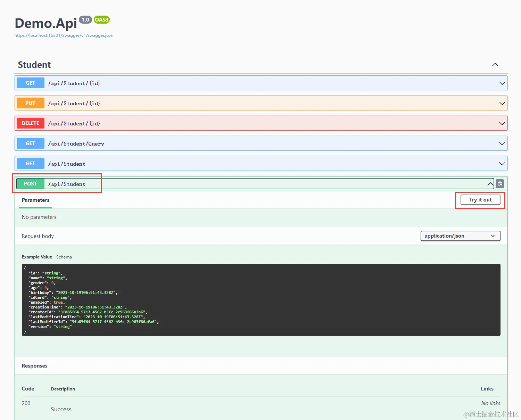Viewport: 521px width, 420px height.
Task: Click the Parameters tab
Action: click(35, 200)
